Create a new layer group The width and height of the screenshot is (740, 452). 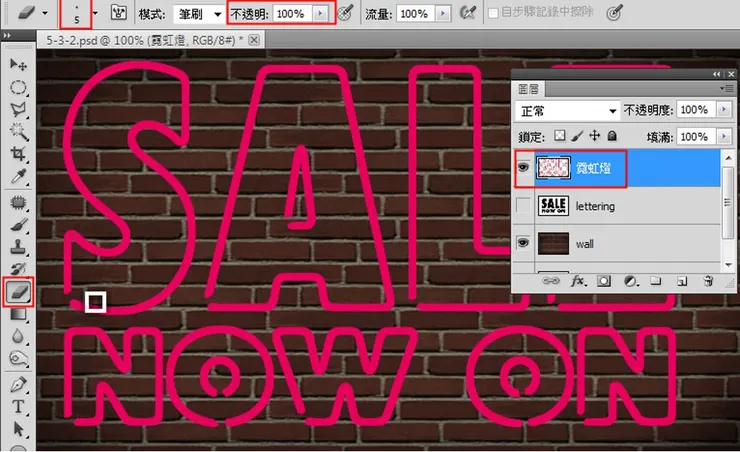coord(656,281)
